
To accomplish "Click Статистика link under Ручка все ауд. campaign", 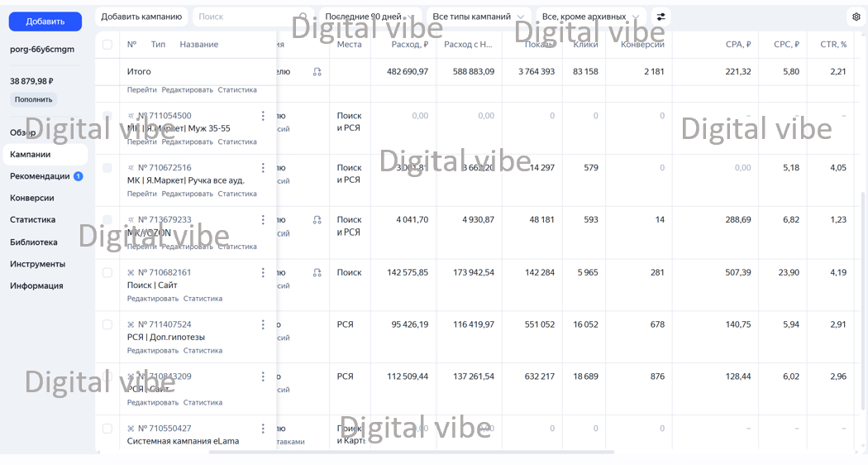I will coord(237,194).
